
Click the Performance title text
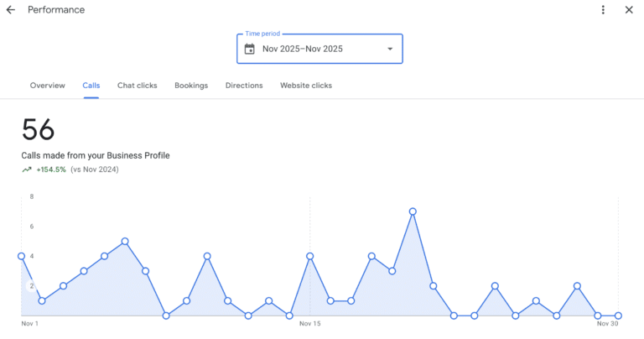click(x=56, y=10)
